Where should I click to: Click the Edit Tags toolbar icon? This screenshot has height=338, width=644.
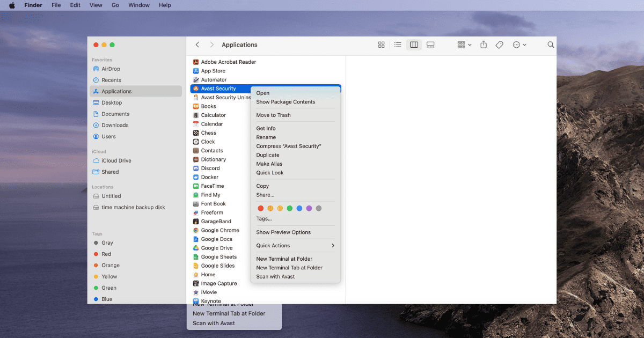click(499, 45)
